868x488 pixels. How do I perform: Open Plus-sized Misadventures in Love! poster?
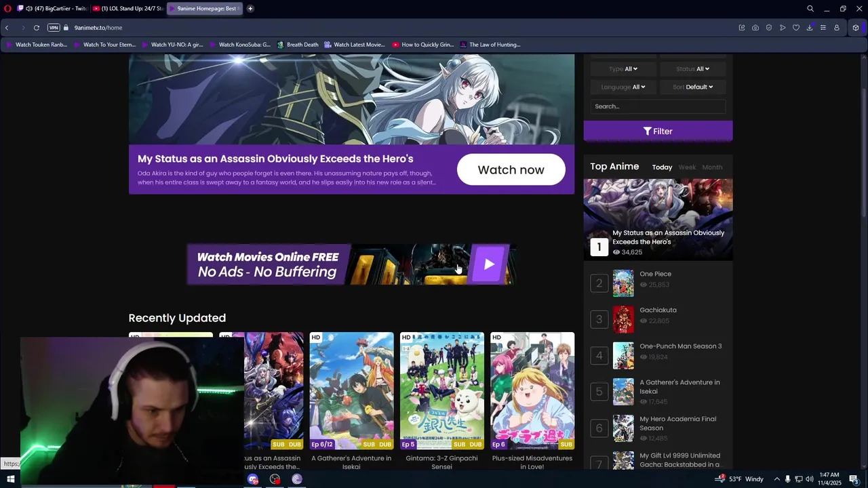pos(532,390)
